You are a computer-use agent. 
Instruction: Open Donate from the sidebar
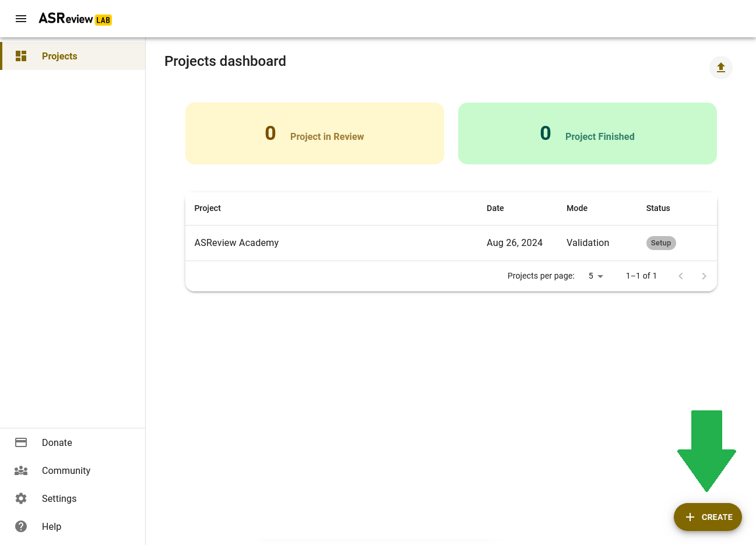pyautogui.click(x=73, y=442)
